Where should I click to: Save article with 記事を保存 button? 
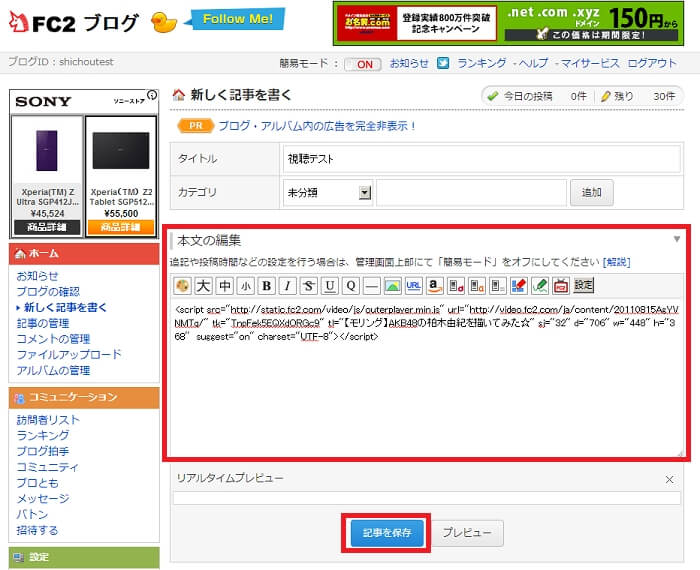pos(387,533)
